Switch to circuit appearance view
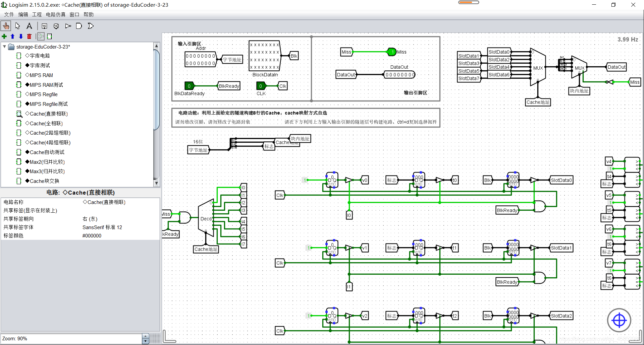 coord(50,36)
